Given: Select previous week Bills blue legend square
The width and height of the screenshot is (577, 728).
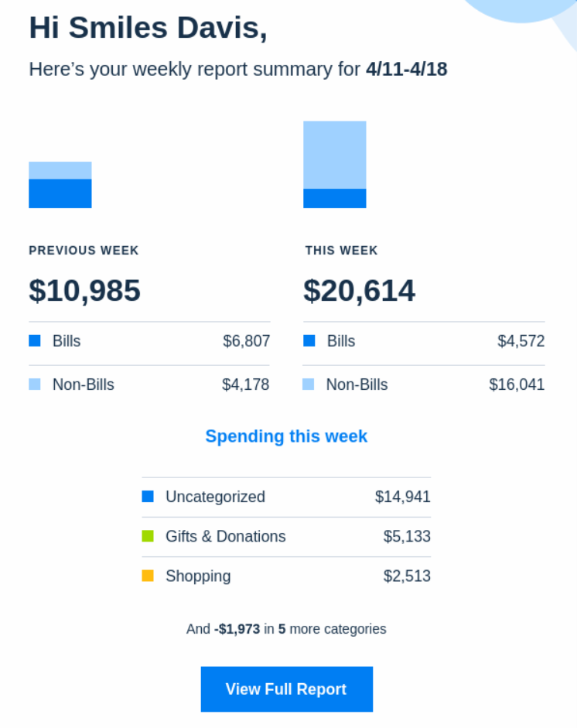Looking at the screenshot, I should click(x=34, y=340).
